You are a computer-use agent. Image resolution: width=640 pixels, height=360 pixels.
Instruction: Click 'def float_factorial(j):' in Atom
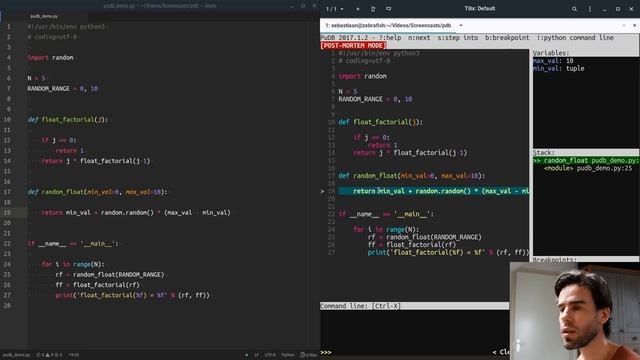tap(67, 120)
